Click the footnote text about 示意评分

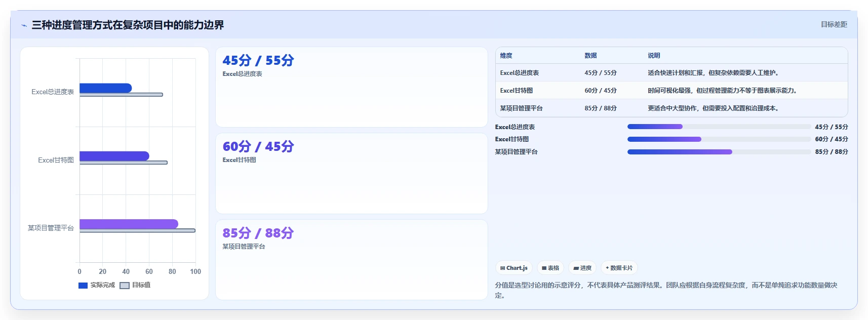pos(666,290)
